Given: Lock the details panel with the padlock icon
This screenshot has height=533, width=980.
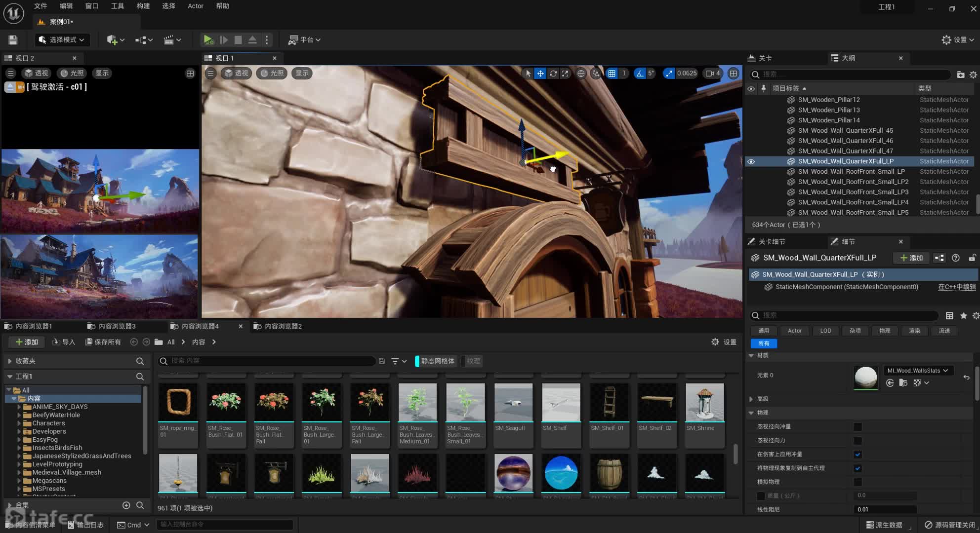Looking at the screenshot, I should pos(972,258).
